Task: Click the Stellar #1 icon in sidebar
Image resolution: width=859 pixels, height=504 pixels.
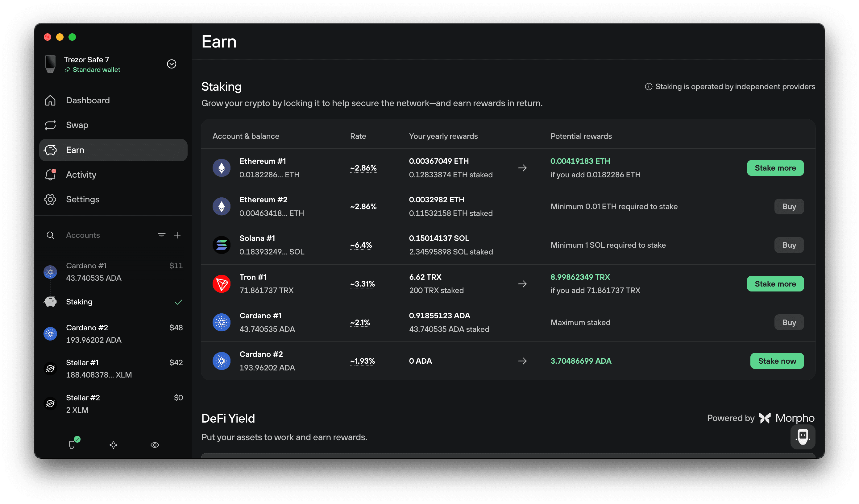Action: tap(51, 368)
